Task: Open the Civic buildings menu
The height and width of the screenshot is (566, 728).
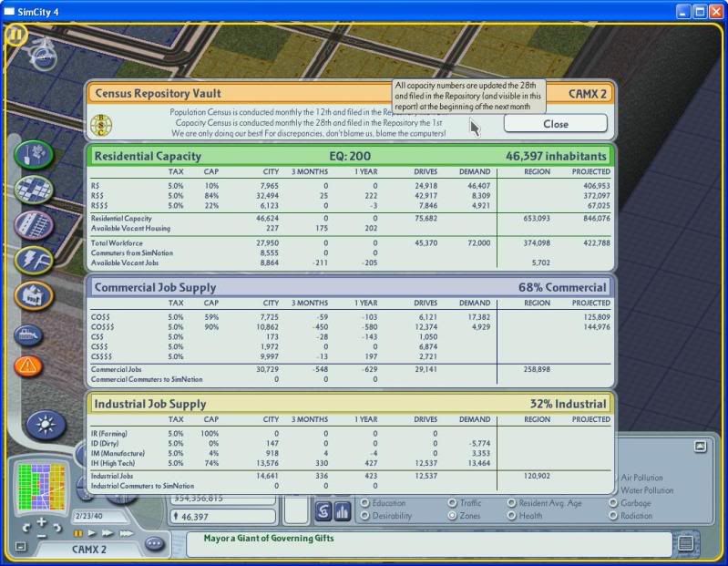Action: (34, 295)
